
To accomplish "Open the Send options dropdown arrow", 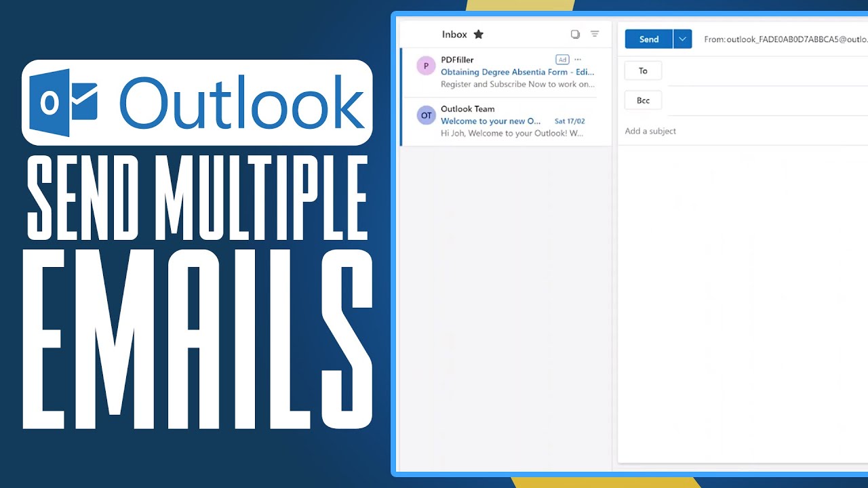I will click(682, 39).
